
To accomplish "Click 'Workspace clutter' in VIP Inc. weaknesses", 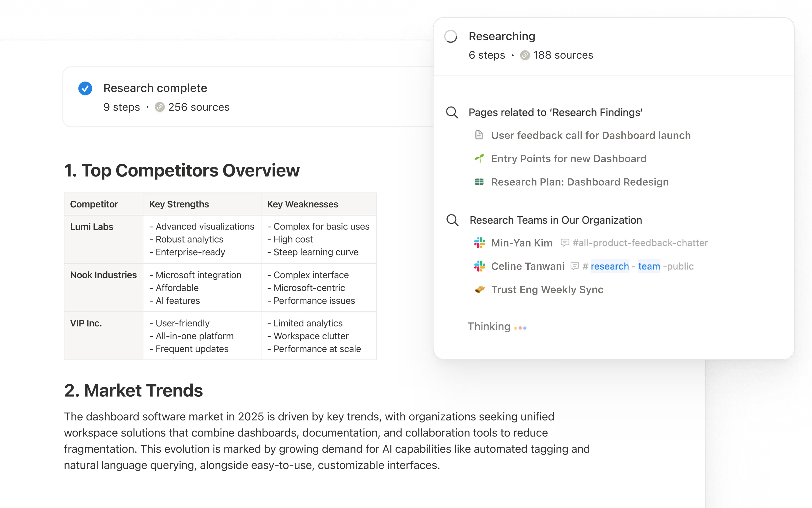I will click(x=311, y=336).
